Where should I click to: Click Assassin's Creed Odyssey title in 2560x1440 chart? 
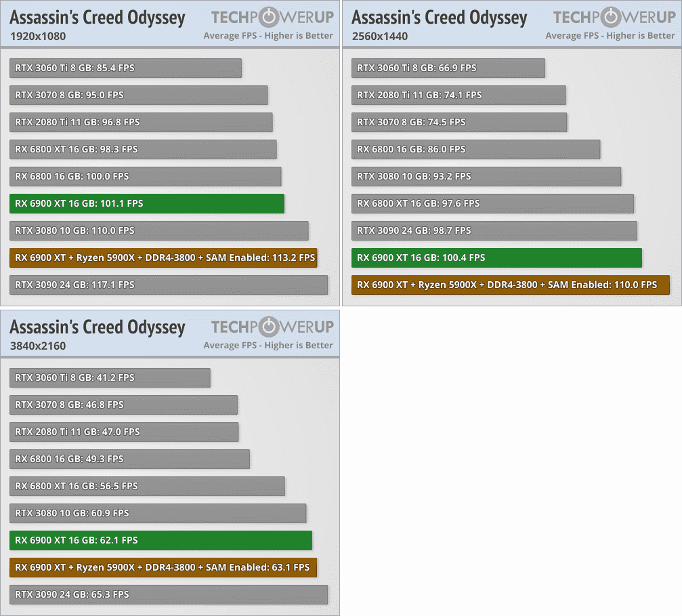click(440, 18)
